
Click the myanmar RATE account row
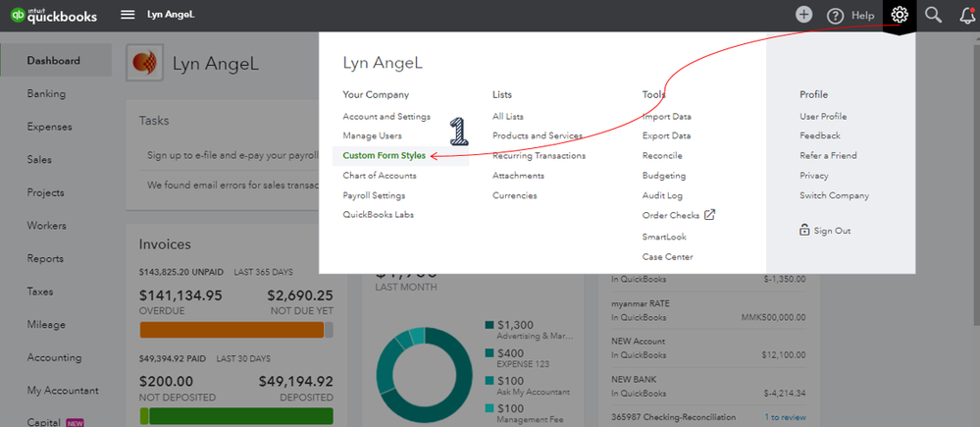pyautogui.click(x=708, y=310)
